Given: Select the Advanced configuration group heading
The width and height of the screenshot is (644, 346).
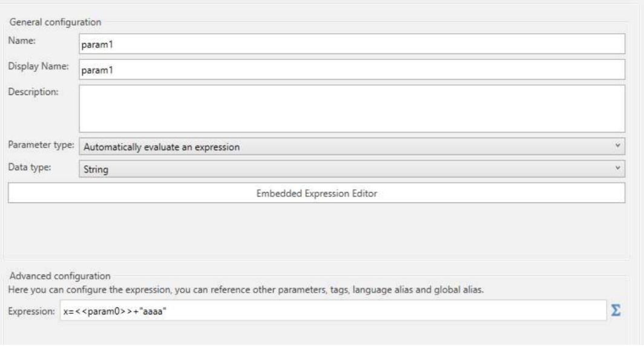Looking at the screenshot, I should click(60, 276).
